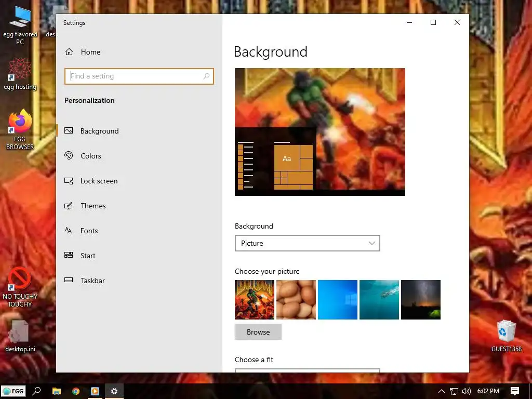Select the GUEST1358 recycle bin icon
The image size is (532, 399).
pos(506,336)
